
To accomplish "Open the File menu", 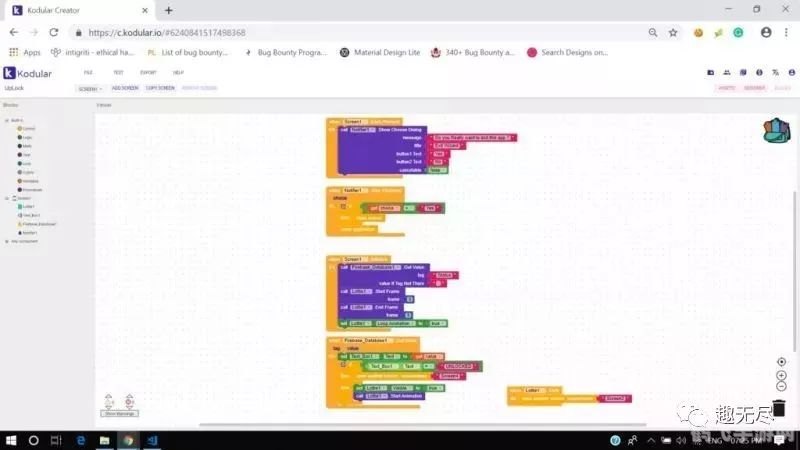I will 88,73.
